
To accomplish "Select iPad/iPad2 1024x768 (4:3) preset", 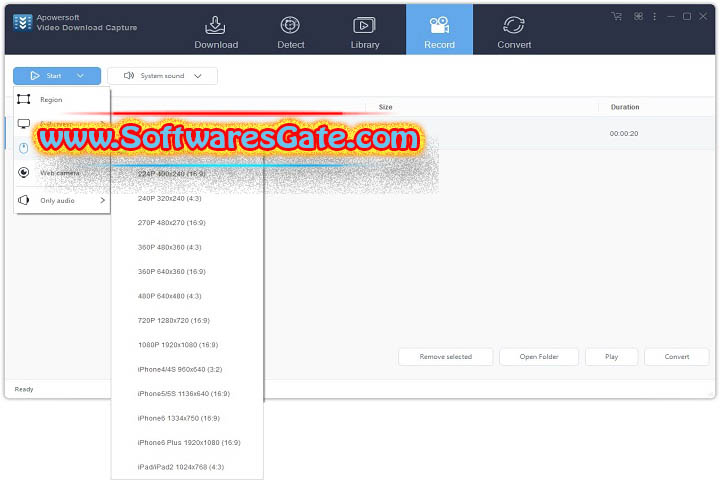I will pyautogui.click(x=180, y=467).
